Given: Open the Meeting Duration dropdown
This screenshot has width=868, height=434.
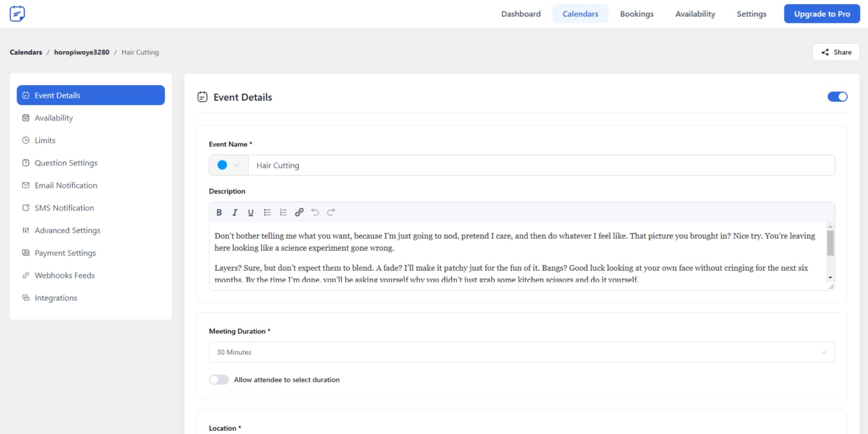Looking at the screenshot, I should pos(522,352).
